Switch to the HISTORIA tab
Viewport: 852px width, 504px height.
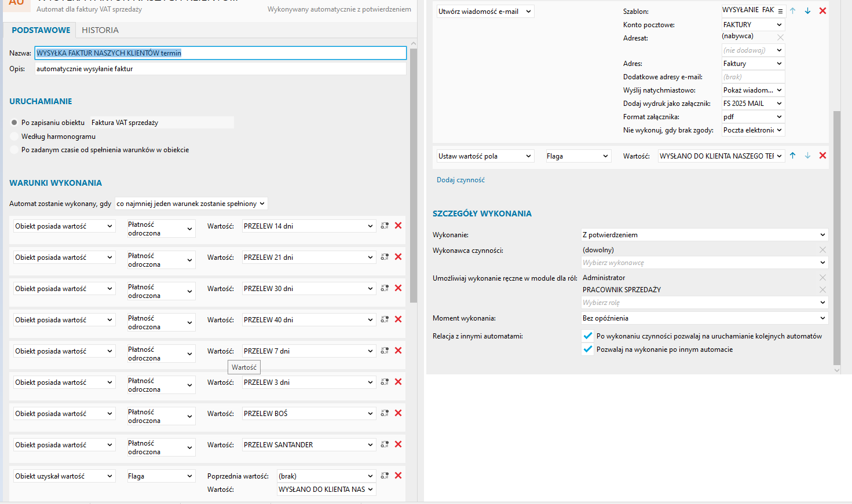[x=100, y=30]
